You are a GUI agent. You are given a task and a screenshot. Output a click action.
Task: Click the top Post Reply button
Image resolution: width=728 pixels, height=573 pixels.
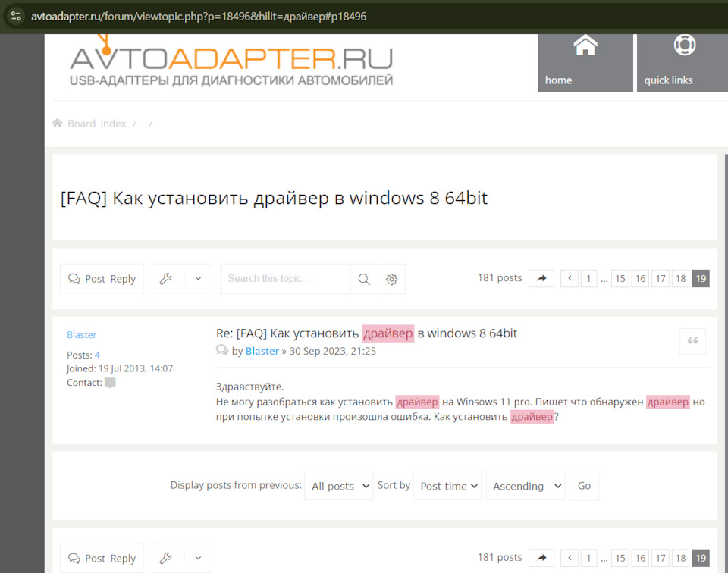[x=102, y=279]
